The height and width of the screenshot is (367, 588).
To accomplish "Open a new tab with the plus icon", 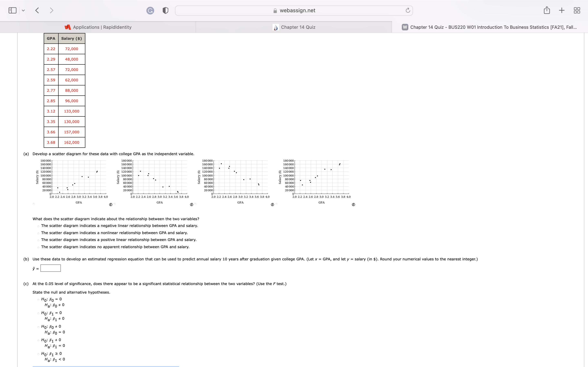I will pyautogui.click(x=562, y=10).
